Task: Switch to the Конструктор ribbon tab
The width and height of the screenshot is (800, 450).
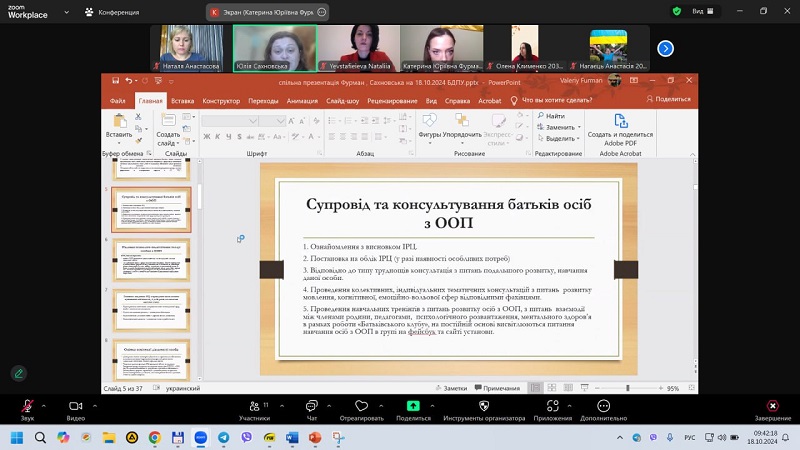Action: [221, 101]
